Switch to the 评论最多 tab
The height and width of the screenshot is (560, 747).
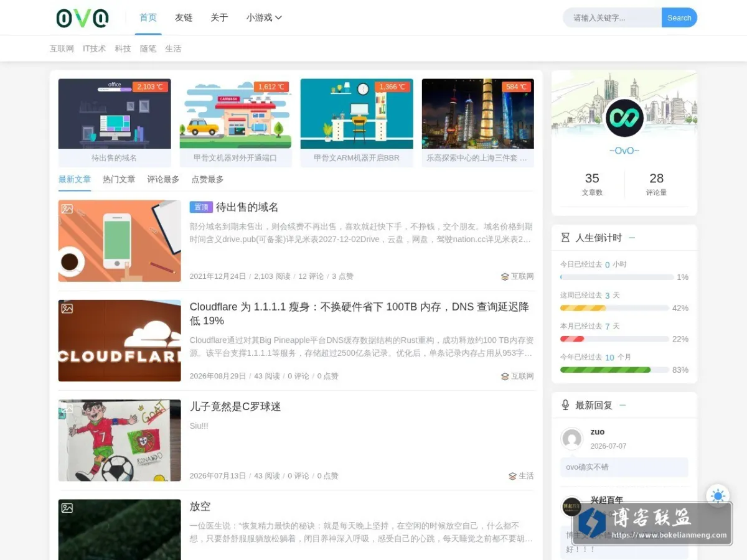coord(163,179)
